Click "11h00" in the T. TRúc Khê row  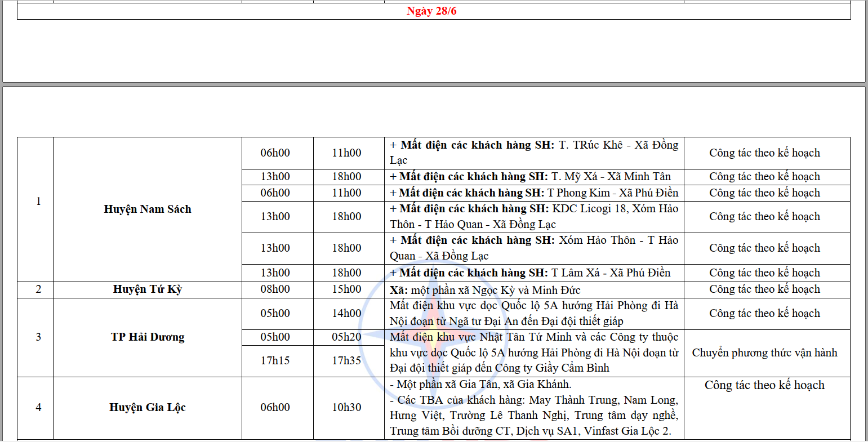[346, 153]
